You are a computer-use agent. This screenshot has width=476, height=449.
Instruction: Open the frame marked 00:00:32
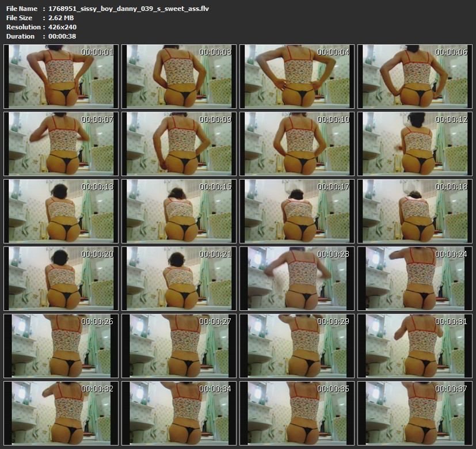click(x=60, y=413)
